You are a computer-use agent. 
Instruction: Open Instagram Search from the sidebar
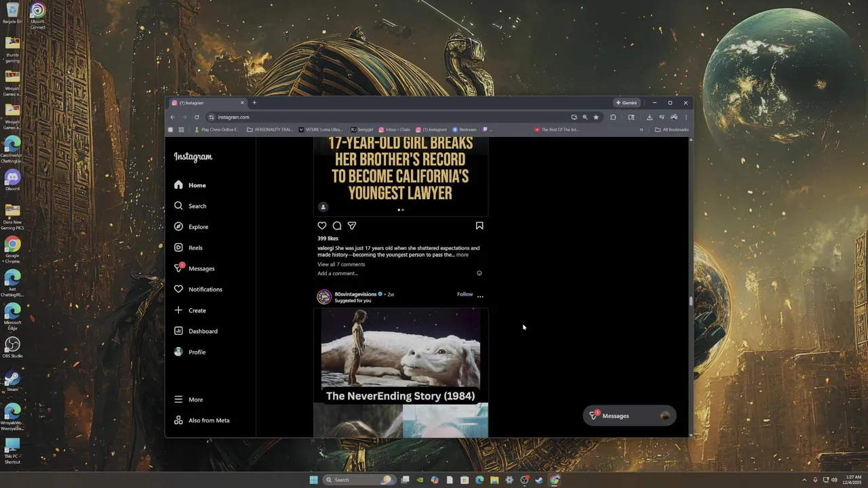click(x=190, y=206)
